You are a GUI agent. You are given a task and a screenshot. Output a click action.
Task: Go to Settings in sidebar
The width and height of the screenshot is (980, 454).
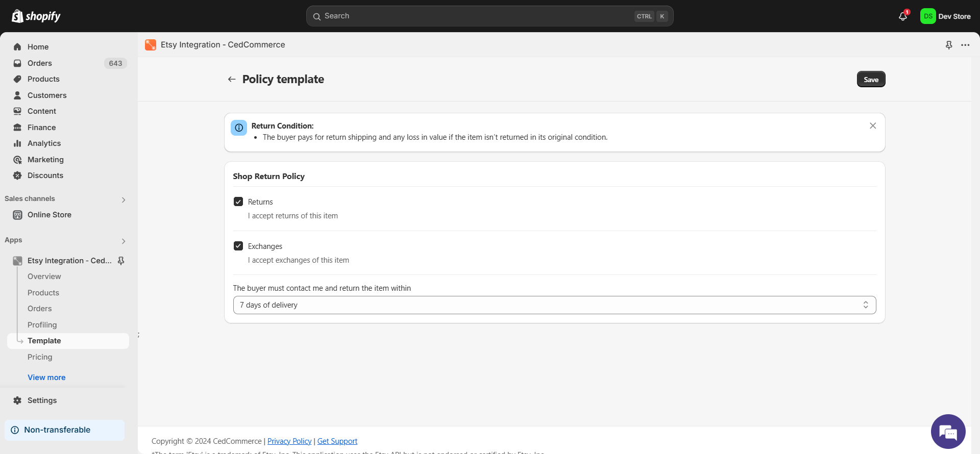coord(42,400)
